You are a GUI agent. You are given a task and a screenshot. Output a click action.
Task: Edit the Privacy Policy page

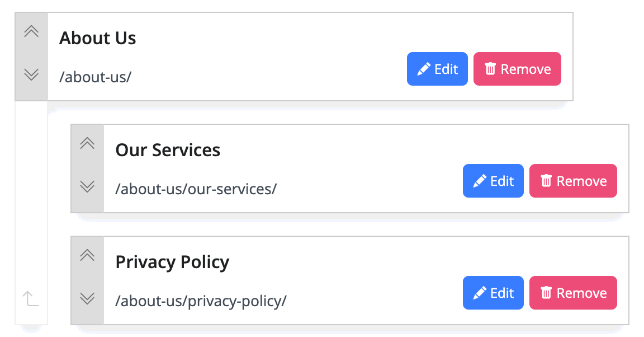tap(493, 293)
